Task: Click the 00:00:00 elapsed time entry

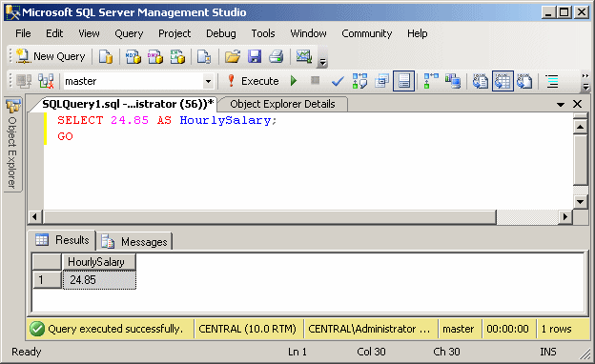Action: pos(507,329)
